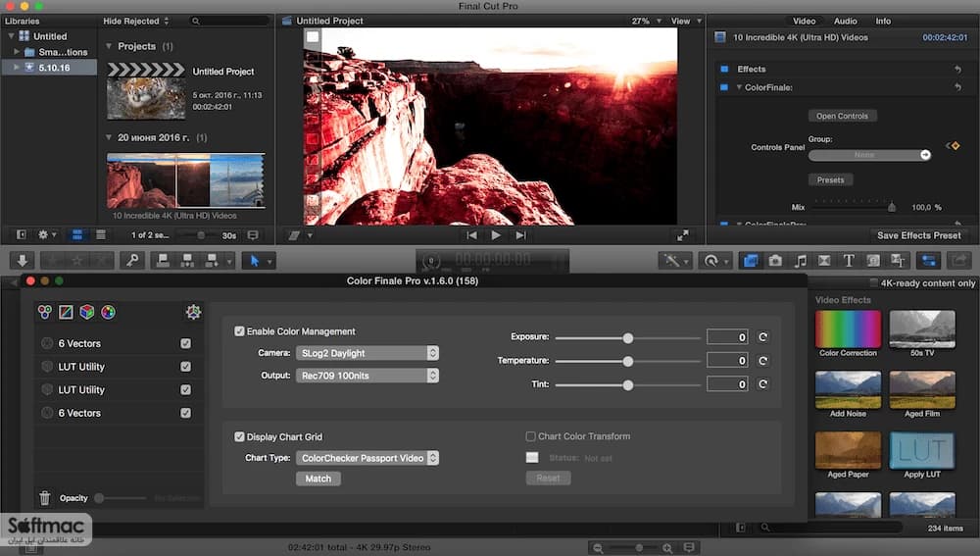Open the Keyword Editor key icon
This screenshot has height=556, width=980.
132,260
